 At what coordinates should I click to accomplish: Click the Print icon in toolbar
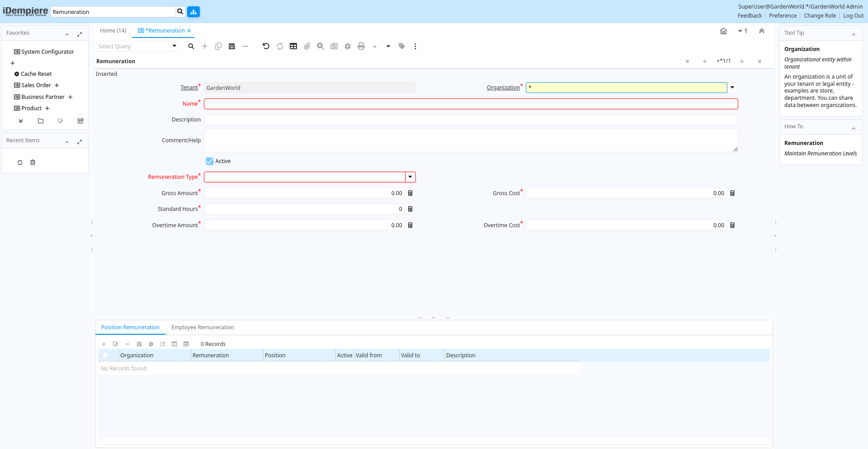[361, 46]
